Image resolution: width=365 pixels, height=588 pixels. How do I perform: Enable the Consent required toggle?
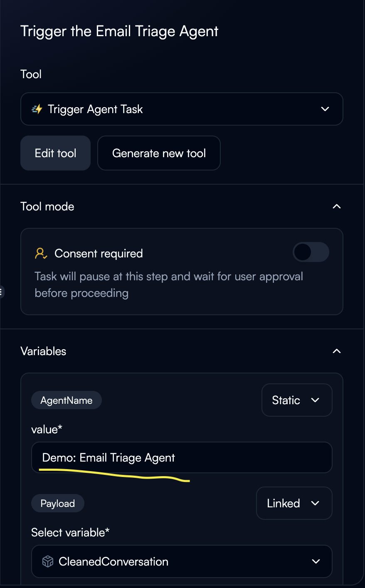point(311,252)
